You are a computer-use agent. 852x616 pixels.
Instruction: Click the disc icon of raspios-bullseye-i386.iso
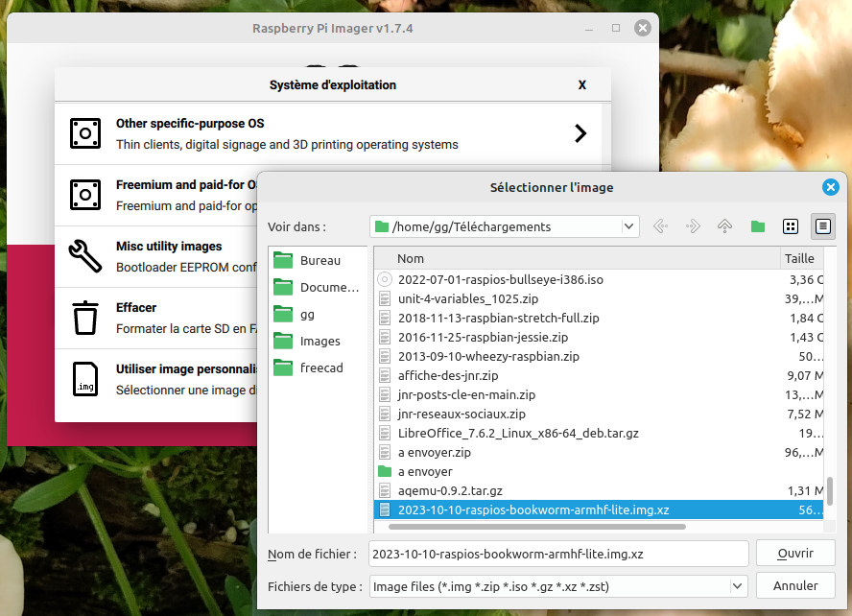coord(385,280)
